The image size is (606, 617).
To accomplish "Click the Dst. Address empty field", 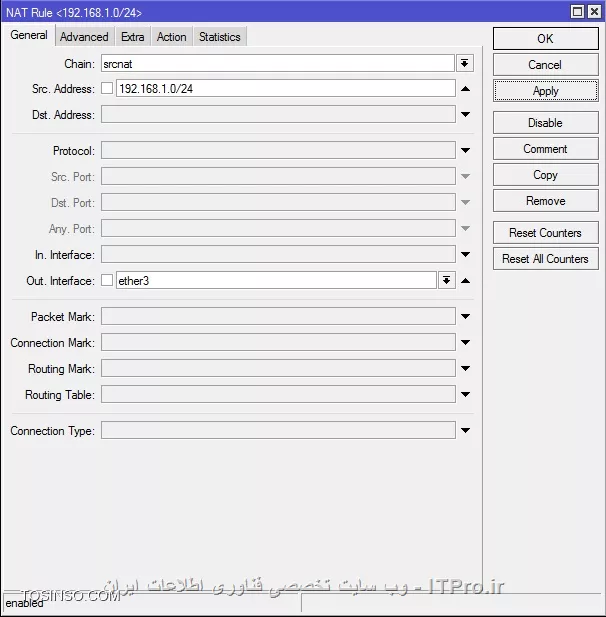I will [278, 114].
